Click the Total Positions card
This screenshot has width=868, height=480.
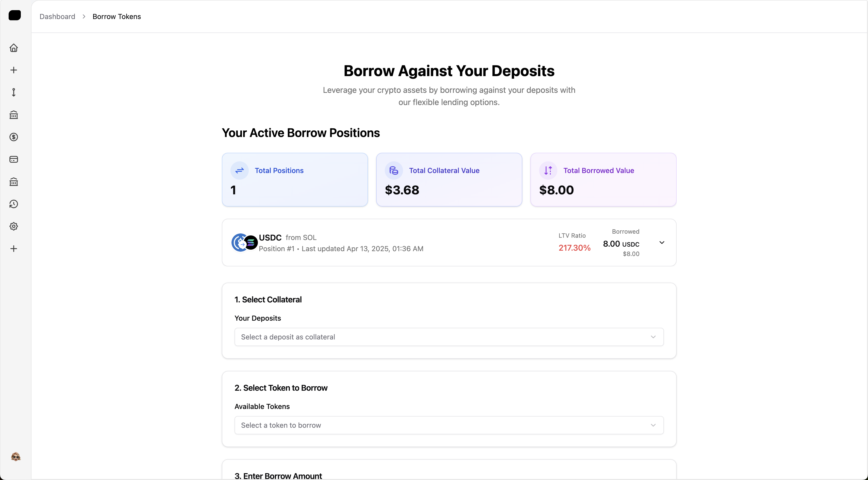pos(294,180)
